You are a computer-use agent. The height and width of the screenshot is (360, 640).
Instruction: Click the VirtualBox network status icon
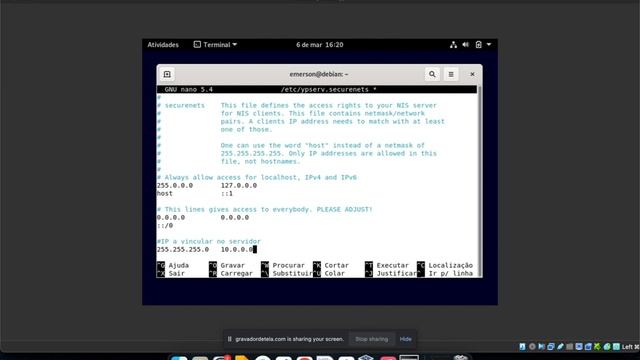[x=551, y=347]
